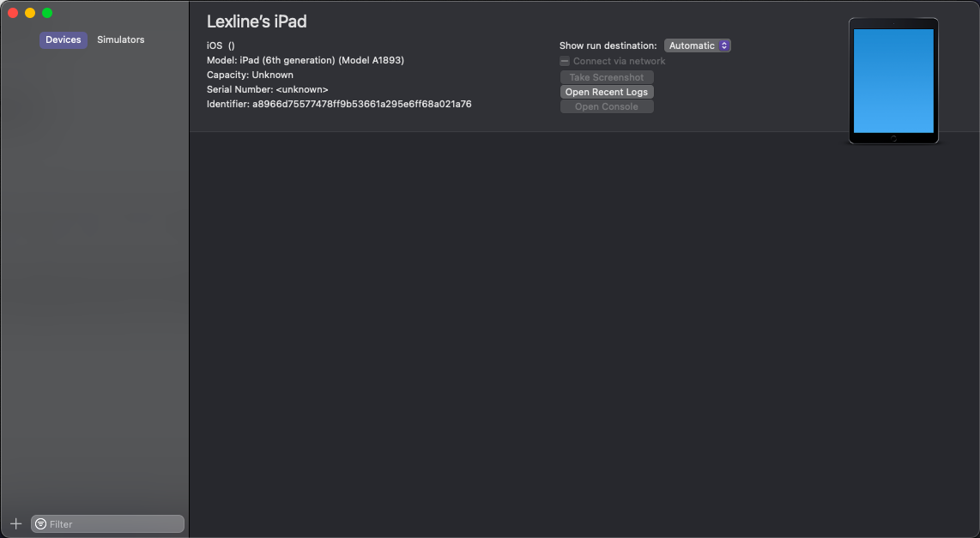Click the Show run destination label
980x538 pixels.
tap(608, 45)
